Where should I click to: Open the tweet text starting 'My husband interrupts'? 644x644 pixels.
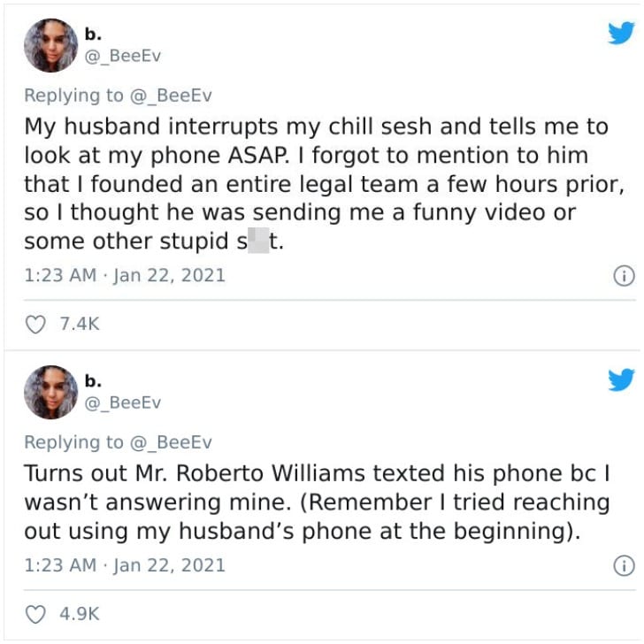(x=325, y=184)
